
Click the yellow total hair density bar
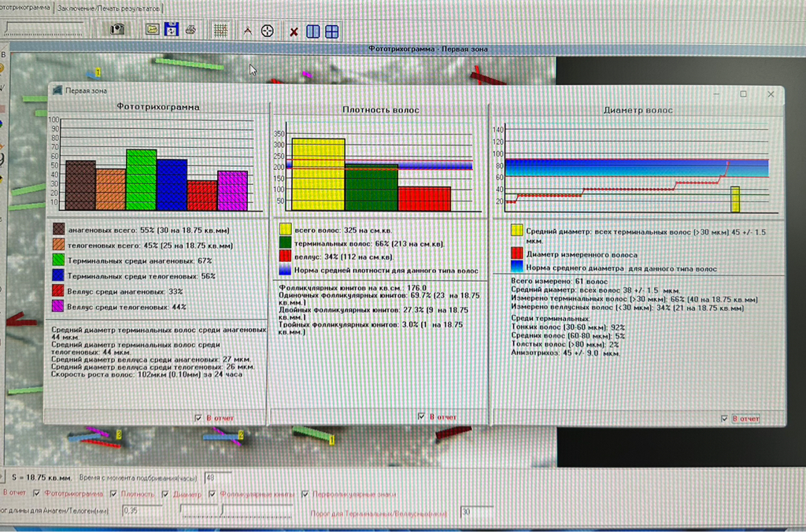318,174
